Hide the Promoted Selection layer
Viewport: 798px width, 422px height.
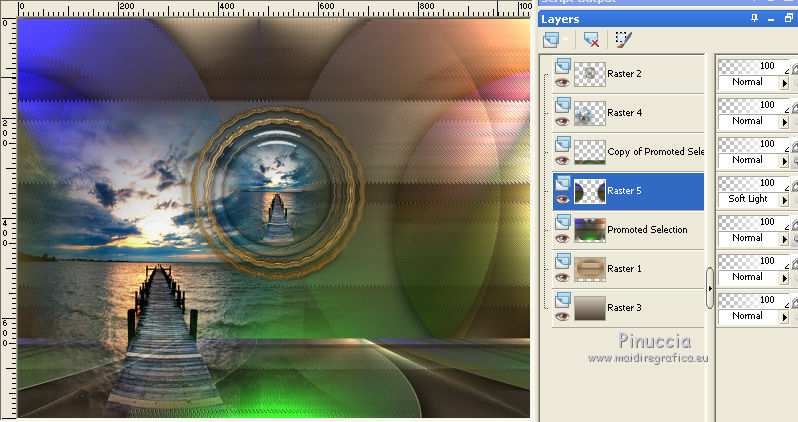pos(562,239)
